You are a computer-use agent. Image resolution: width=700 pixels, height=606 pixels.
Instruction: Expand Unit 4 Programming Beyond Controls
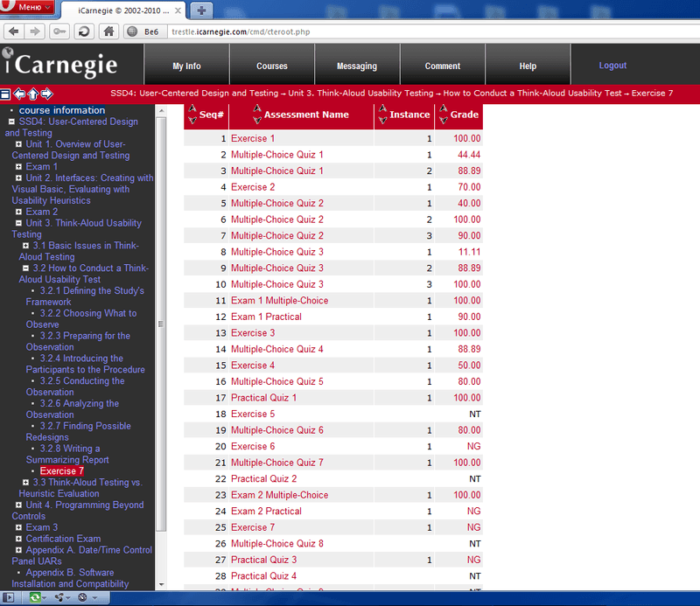pyautogui.click(x=18, y=505)
